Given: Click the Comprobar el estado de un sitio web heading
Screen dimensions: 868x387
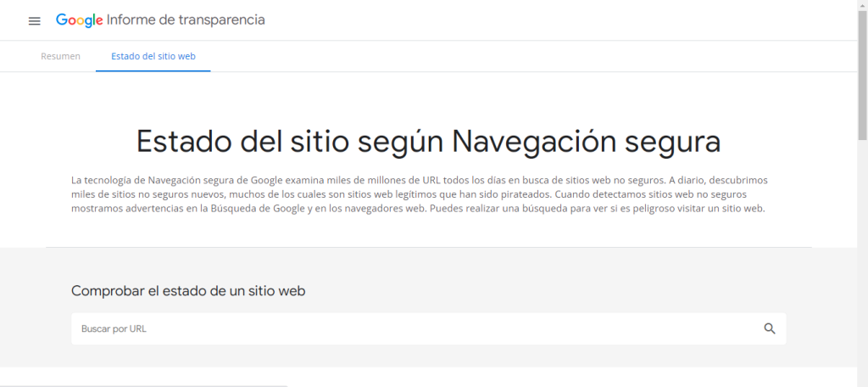Looking at the screenshot, I should [188, 291].
